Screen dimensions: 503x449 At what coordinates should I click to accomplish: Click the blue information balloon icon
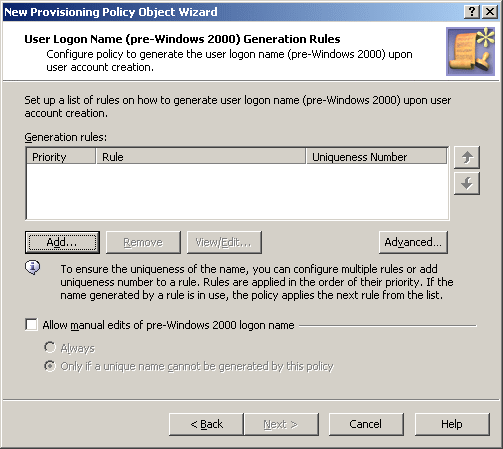click(x=33, y=267)
